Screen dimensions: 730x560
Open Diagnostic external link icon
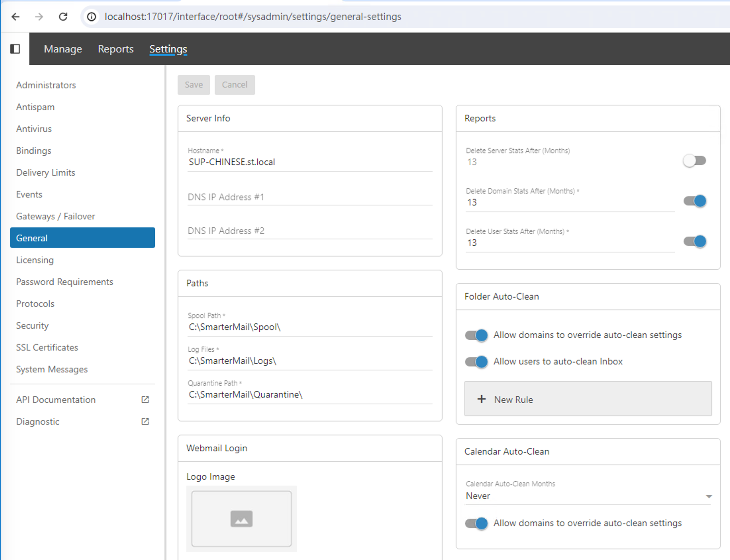pos(145,421)
